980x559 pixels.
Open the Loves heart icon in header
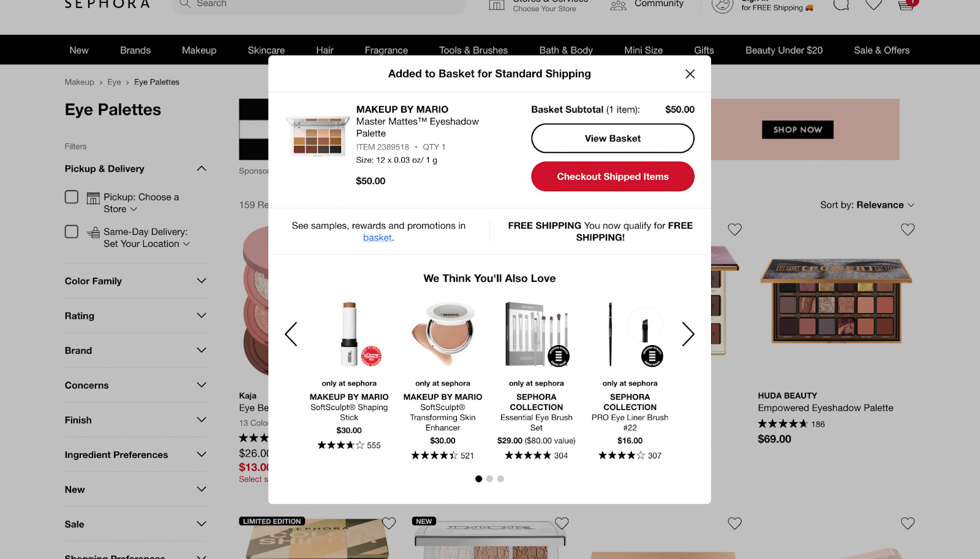[x=874, y=4]
